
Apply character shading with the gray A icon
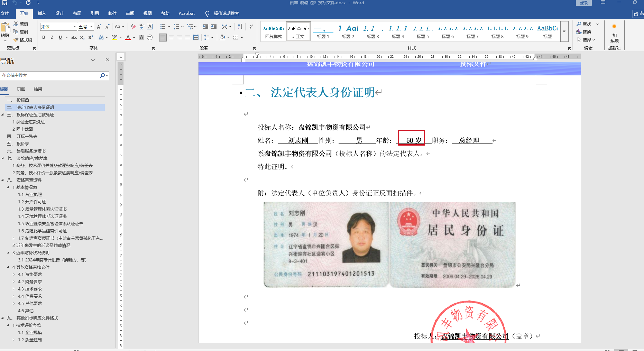(141, 37)
